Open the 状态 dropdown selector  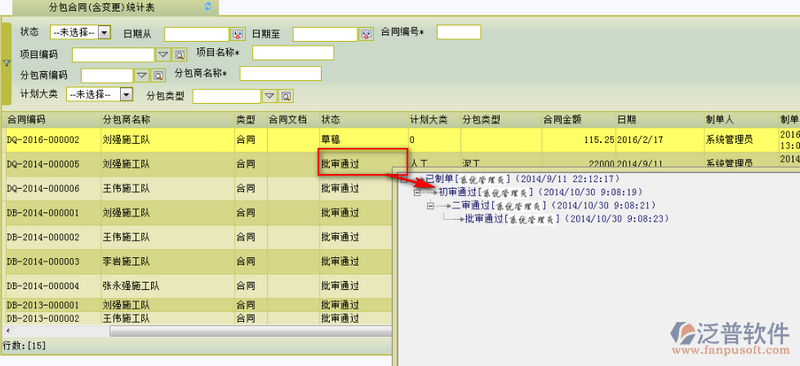(x=80, y=33)
